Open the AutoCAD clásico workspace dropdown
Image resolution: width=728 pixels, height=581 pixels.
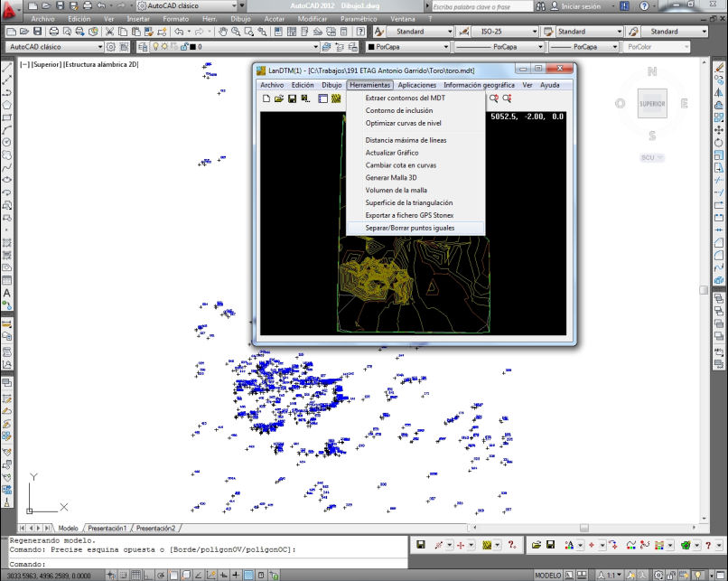pos(54,47)
